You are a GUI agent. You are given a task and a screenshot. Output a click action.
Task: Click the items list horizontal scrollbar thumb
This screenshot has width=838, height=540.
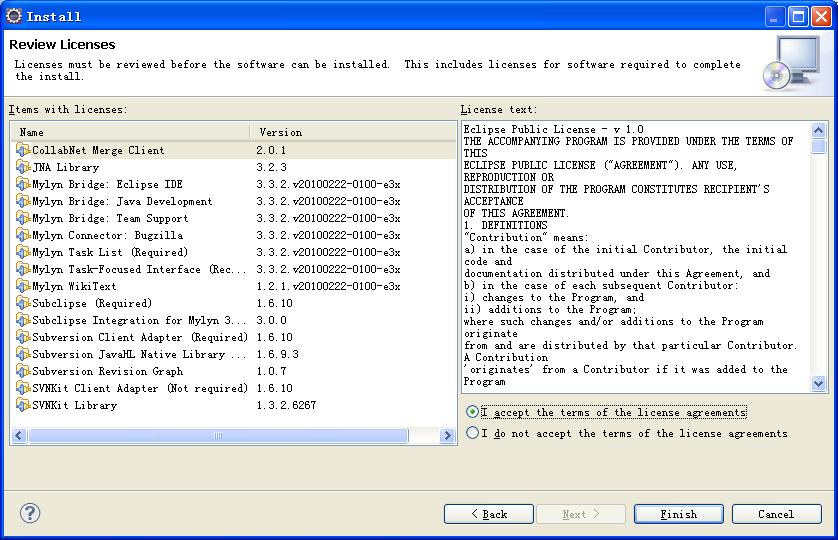tap(218, 436)
